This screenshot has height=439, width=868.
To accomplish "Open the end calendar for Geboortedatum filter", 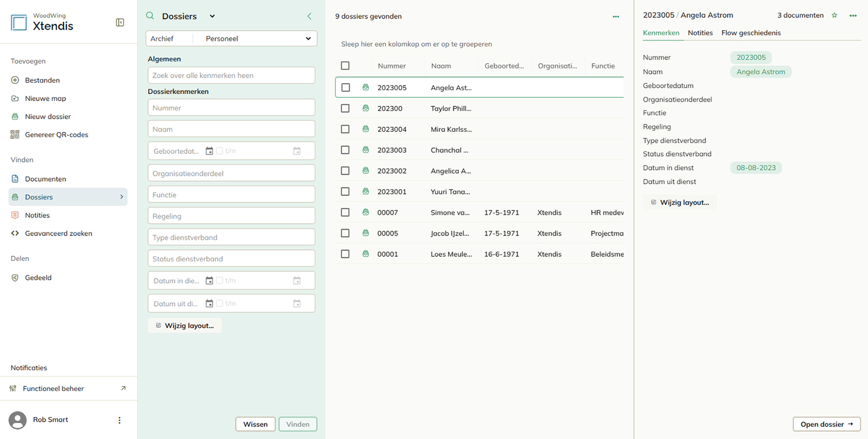I will (297, 151).
